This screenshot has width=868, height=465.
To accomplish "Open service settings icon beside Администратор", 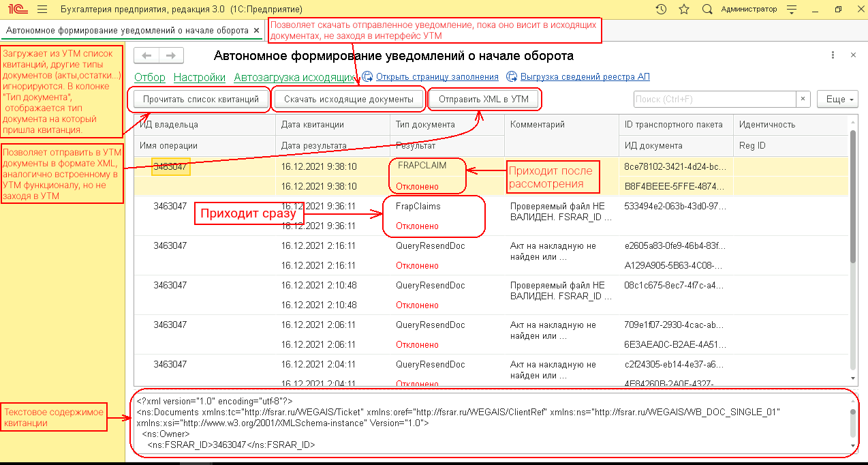I will [790, 10].
